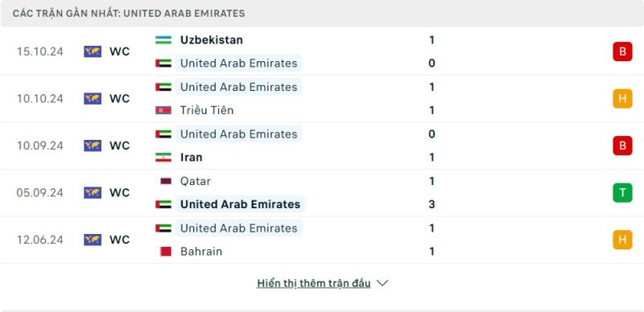This screenshot has height=312, width=644.
Task: Click the Uzbekistan flag icon
Action: [x=163, y=40]
